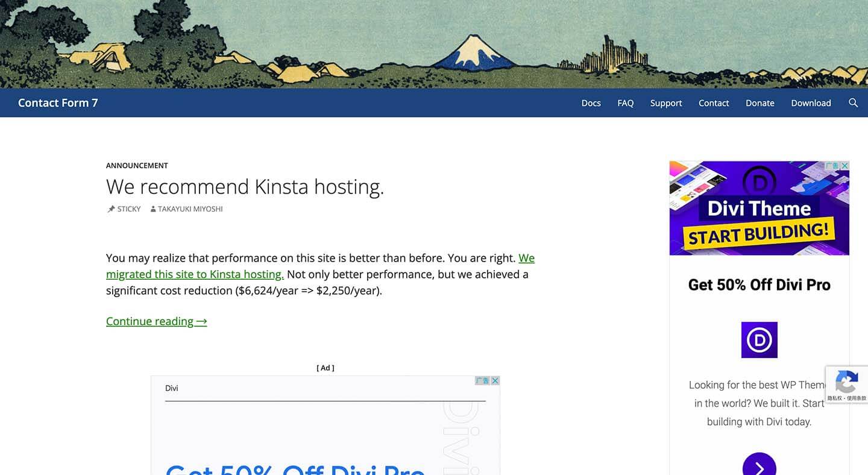Image resolution: width=868 pixels, height=475 pixels.
Task: Go to Contact Form 7 site title
Action: pos(58,103)
